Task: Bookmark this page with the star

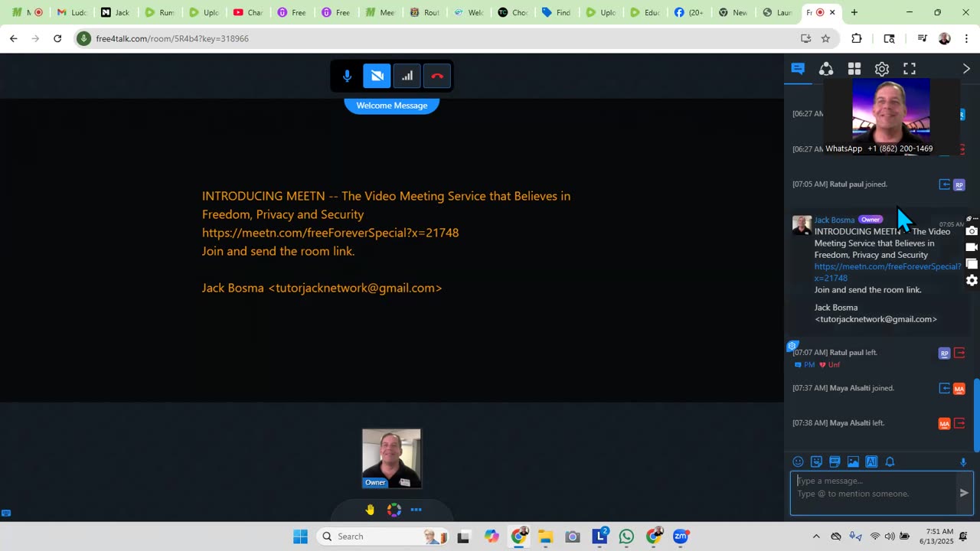Action: tap(825, 38)
